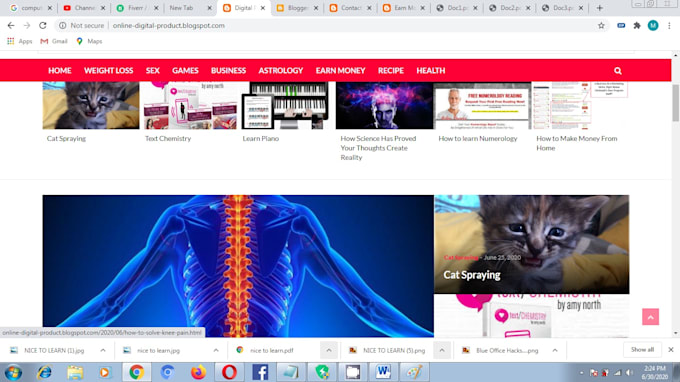Open How to Make Money From Home link

point(577,143)
